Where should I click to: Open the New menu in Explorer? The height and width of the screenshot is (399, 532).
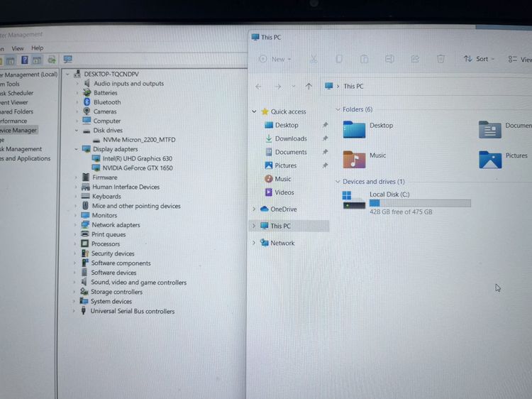click(275, 59)
